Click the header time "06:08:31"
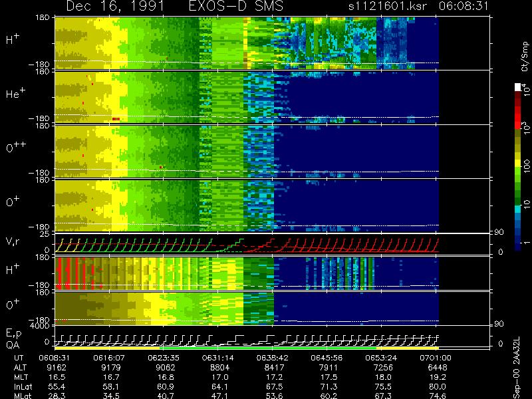 click(x=464, y=6)
